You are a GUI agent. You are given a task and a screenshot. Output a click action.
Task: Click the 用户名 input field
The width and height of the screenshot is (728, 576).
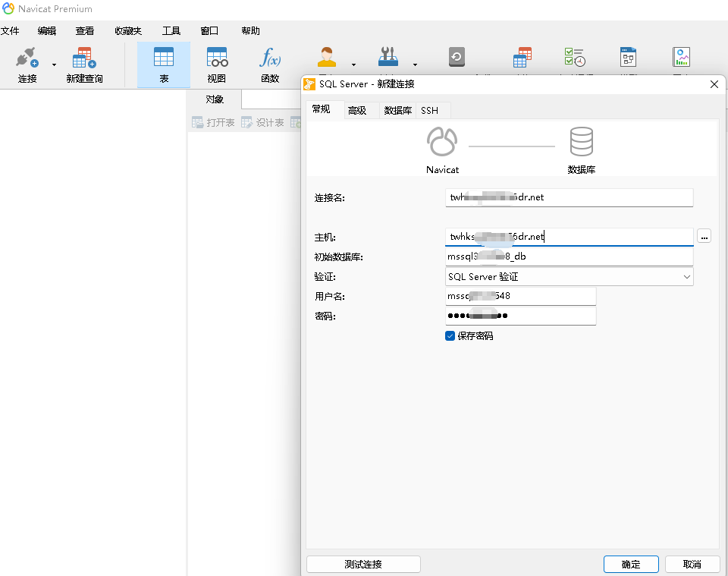coord(520,297)
